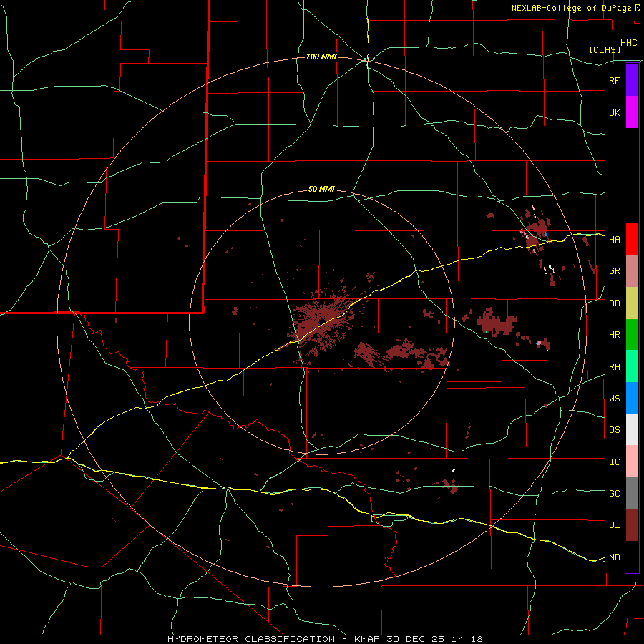This screenshot has height=644, width=644.
Task: Click the magenta UK legend color block
Action: click(x=632, y=112)
